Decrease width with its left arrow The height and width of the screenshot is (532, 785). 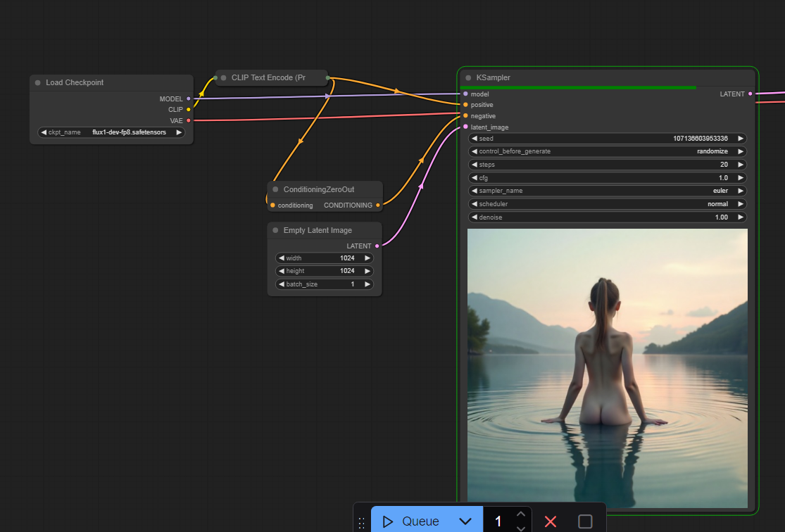coord(282,258)
